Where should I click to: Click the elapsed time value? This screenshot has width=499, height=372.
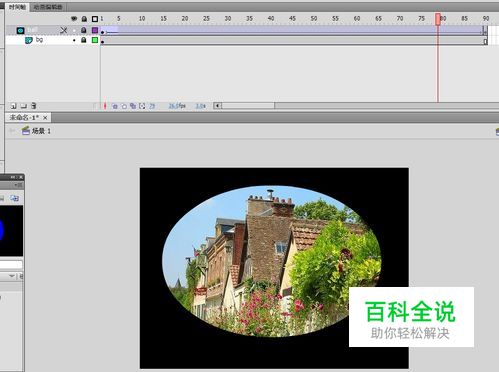(x=200, y=106)
